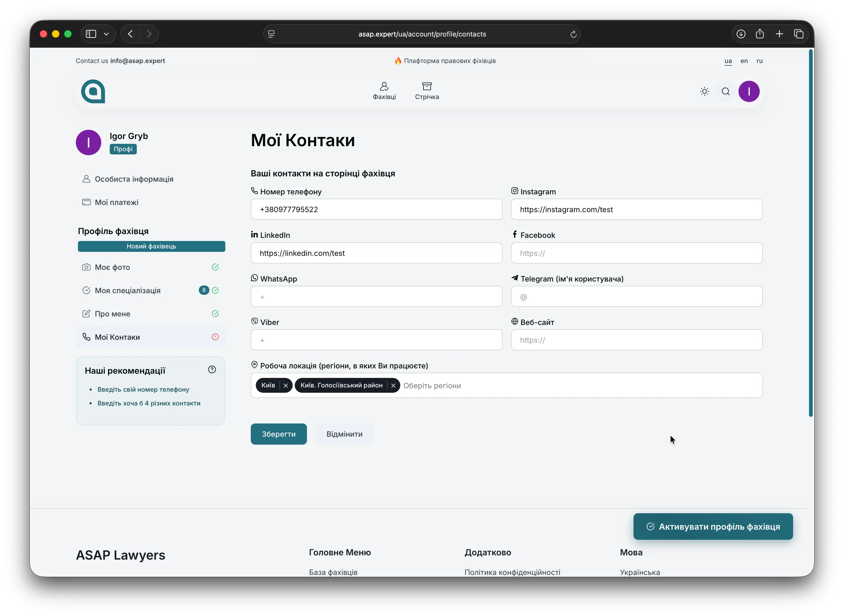Toggle site theme with the sun icon
Image resolution: width=844 pixels, height=616 pixels.
(x=704, y=91)
